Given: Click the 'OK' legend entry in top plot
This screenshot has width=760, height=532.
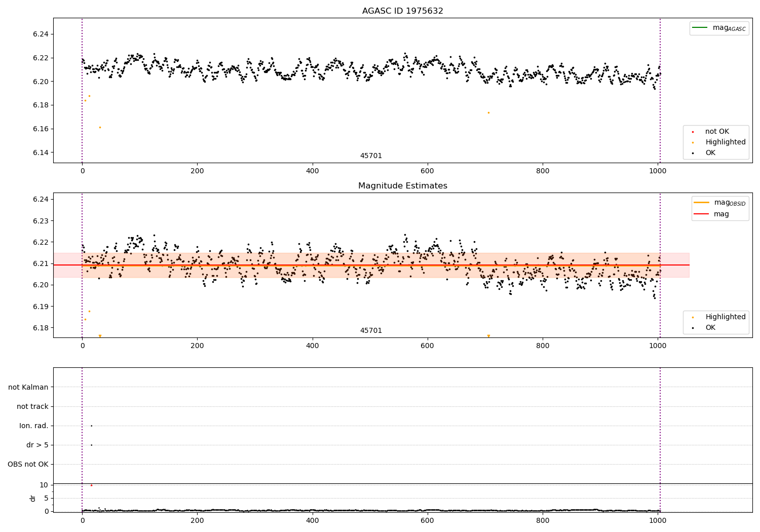Looking at the screenshot, I should click(710, 153).
